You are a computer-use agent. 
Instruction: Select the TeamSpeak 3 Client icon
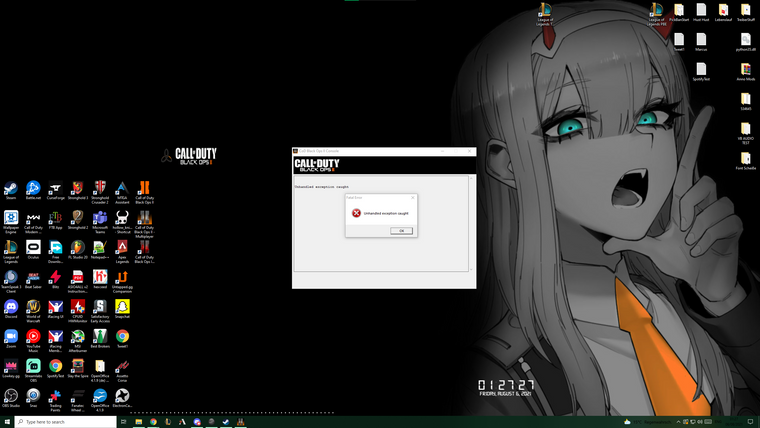(11, 281)
